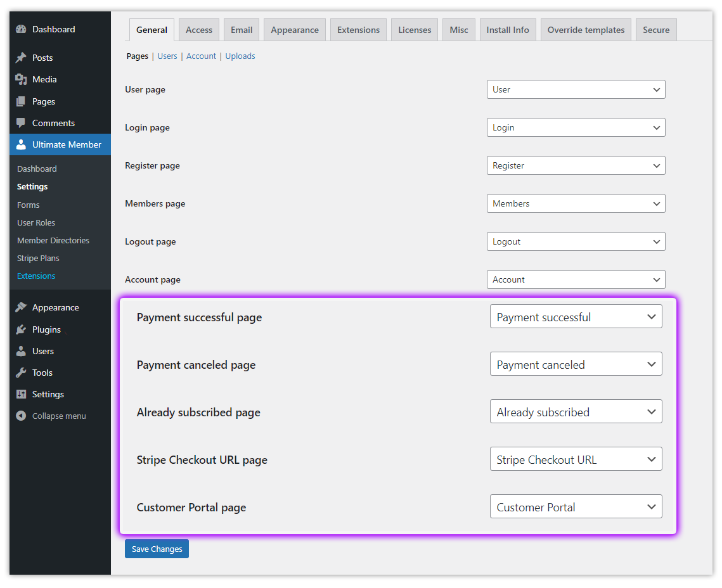Select the Media library icon
The height and width of the screenshot is (588, 722).
point(20,79)
